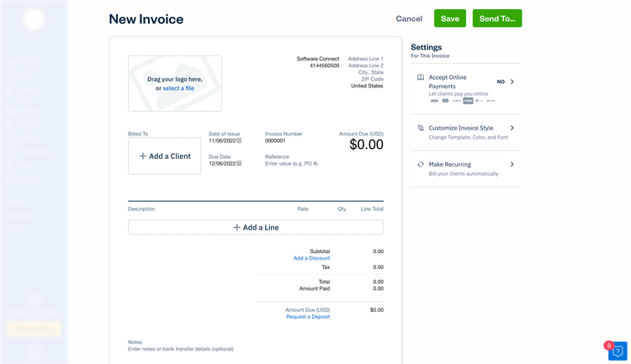Click the large $0.00 amount due

pyautogui.click(x=366, y=145)
